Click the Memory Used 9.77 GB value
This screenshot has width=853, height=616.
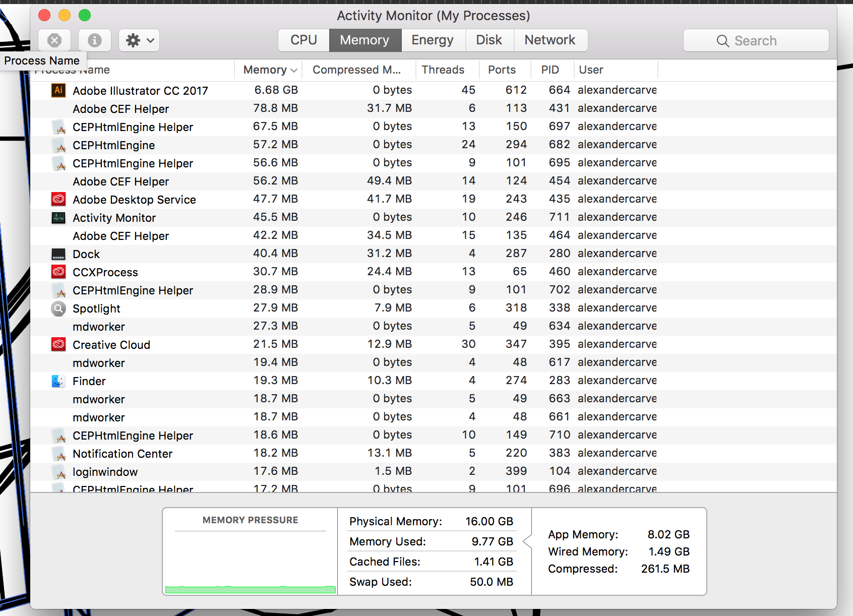(x=492, y=541)
